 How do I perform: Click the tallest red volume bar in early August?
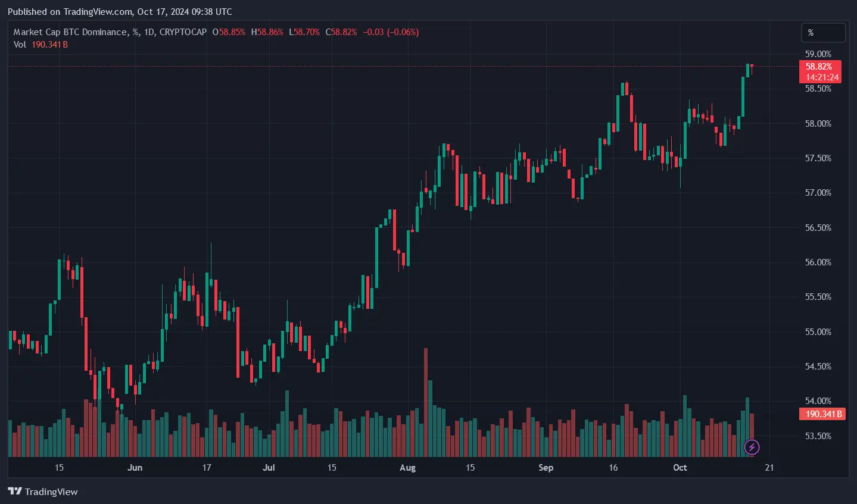click(x=426, y=402)
